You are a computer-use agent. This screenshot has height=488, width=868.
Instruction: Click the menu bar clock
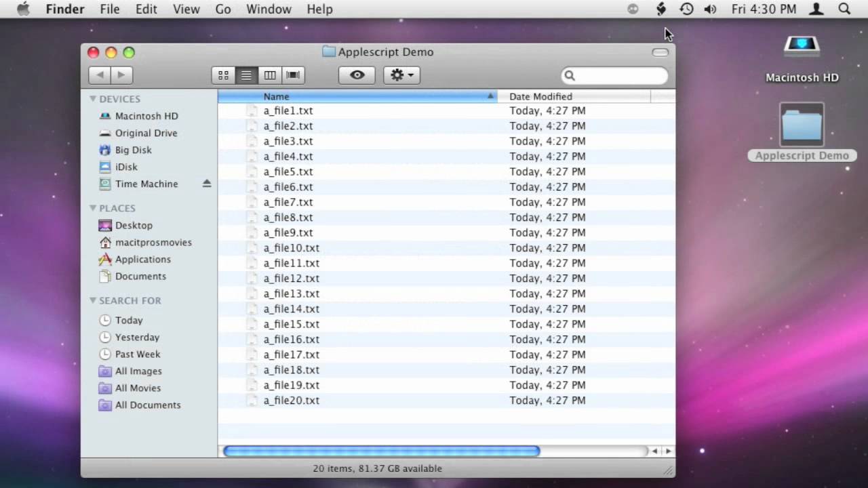click(764, 9)
